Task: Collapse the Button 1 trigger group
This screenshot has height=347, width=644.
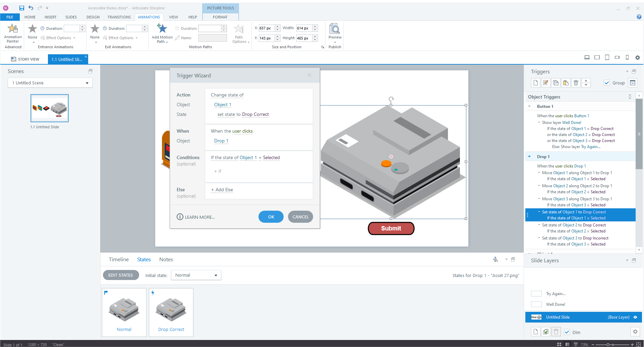Action: pos(529,107)
